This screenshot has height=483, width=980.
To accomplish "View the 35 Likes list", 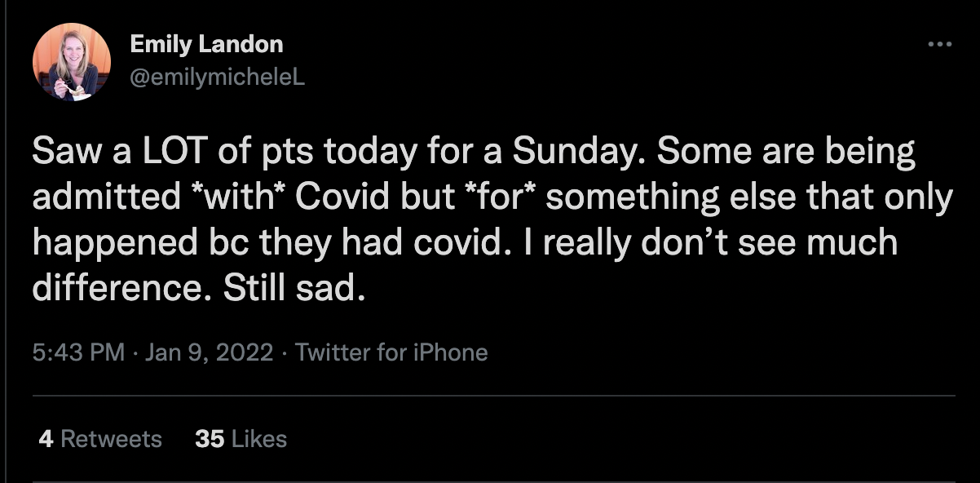I will [x=241, y=439].
